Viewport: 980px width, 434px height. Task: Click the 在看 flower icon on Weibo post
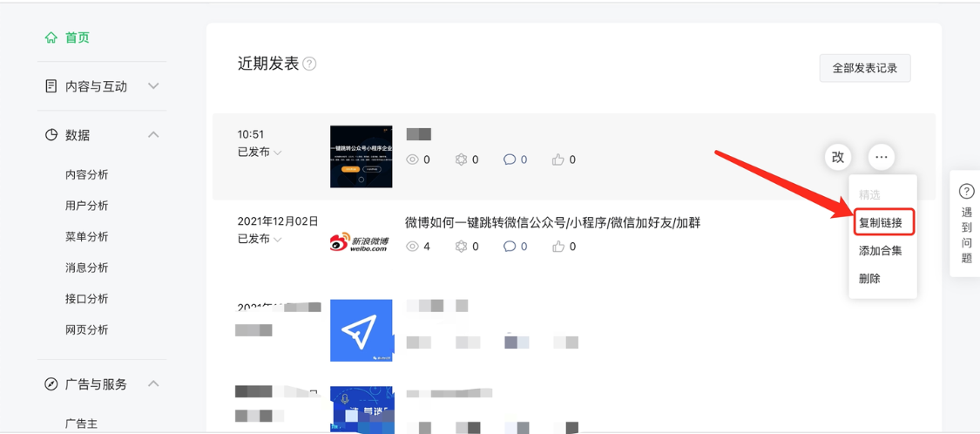tap(461, 247)
